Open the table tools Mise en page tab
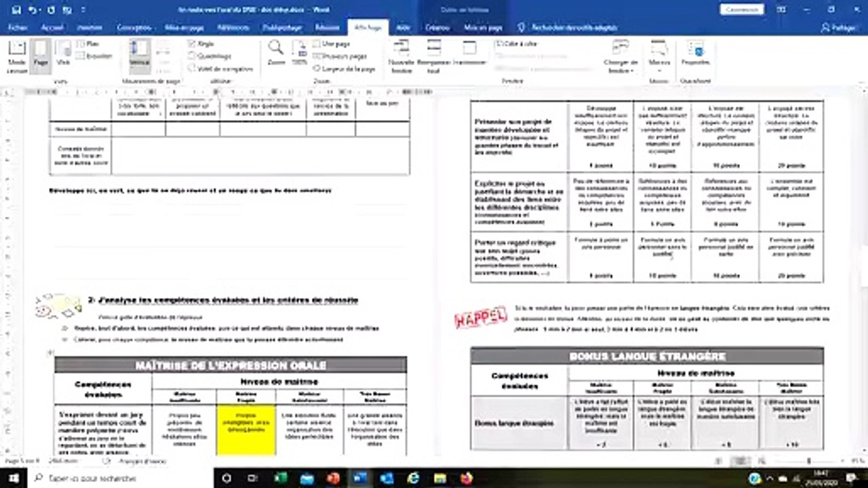868x488 pixels. pos(484,28)
